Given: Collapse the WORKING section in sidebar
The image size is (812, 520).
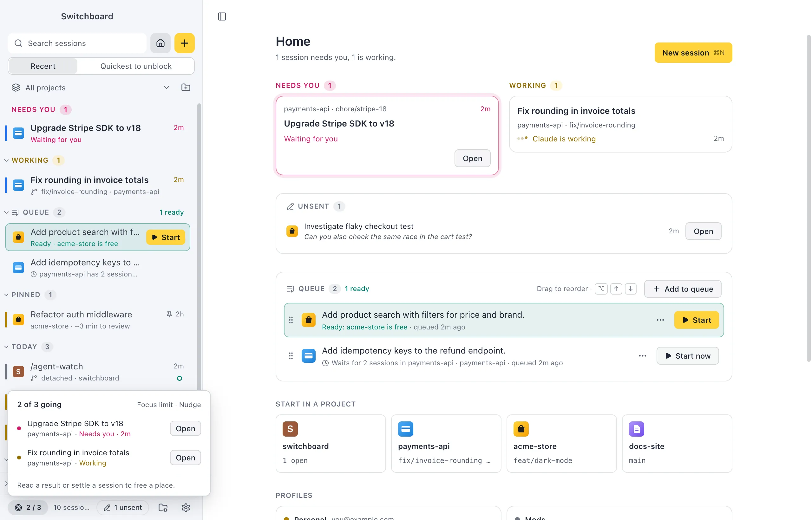Looking at the screenshot, I should (6, 160).
